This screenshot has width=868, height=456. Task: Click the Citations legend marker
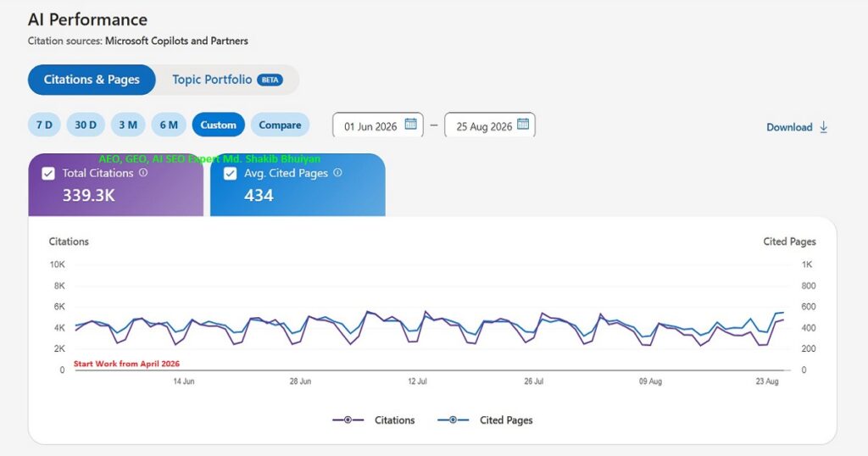[348, 420]
